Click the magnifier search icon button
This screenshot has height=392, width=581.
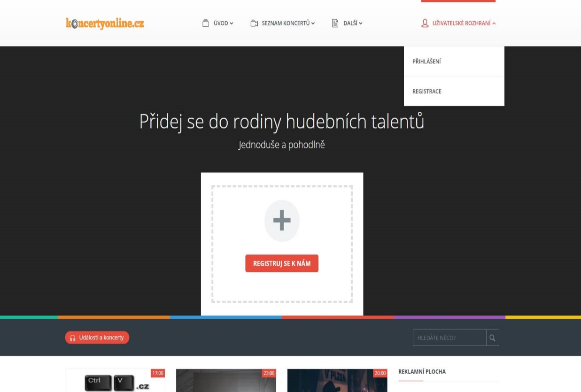pyautogui.click(x=492, y=338)
